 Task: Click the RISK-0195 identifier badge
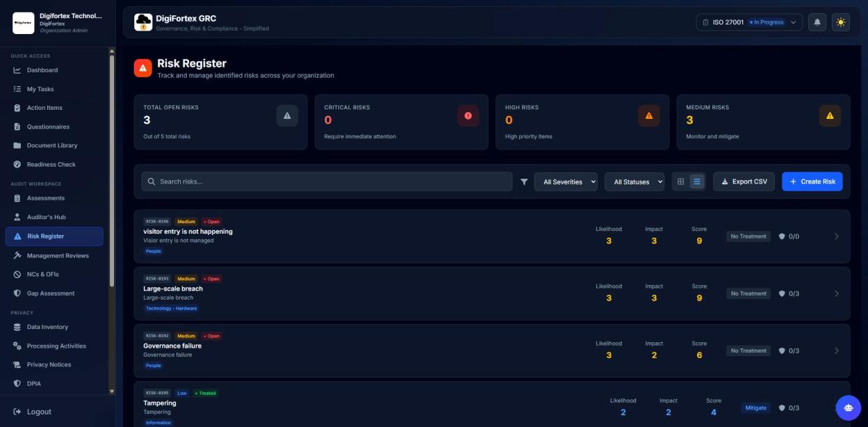tap(157, 393)
